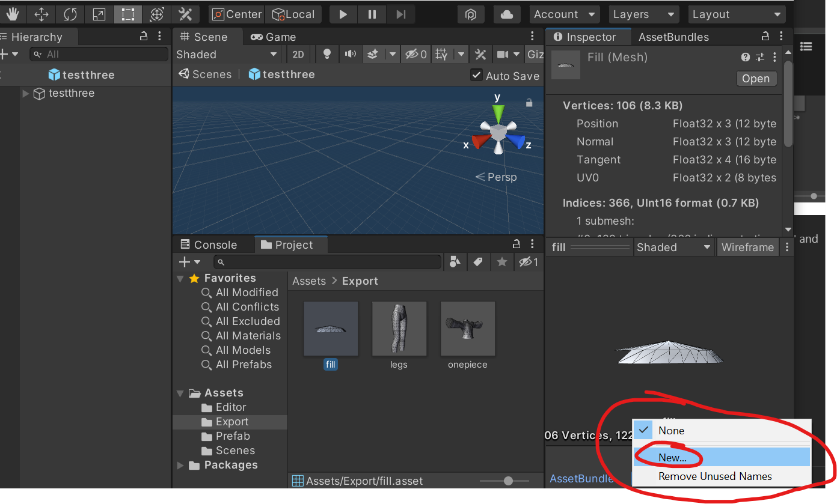Click the green Y axis gizmo cone
Viewport: 837px width, 504px height.
click(x=497, y=113)
